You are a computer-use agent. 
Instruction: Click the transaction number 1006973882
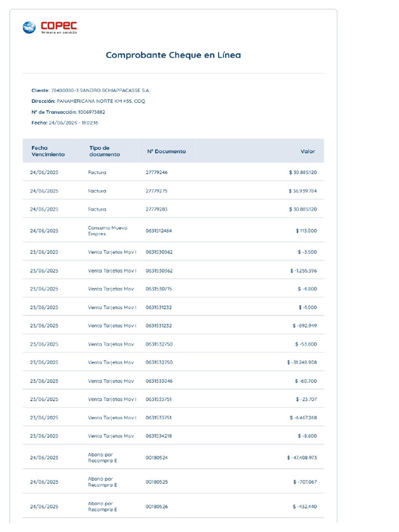click(91, 112)
